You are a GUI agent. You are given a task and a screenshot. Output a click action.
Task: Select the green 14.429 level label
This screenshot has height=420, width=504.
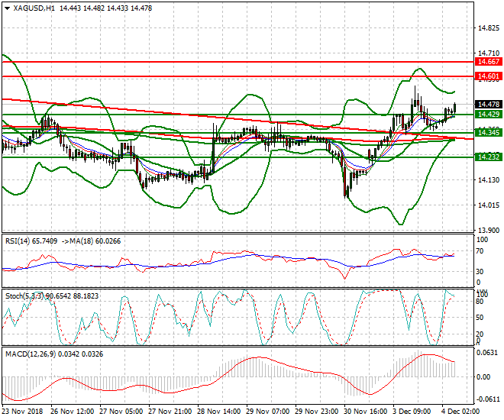click(488, 114)
